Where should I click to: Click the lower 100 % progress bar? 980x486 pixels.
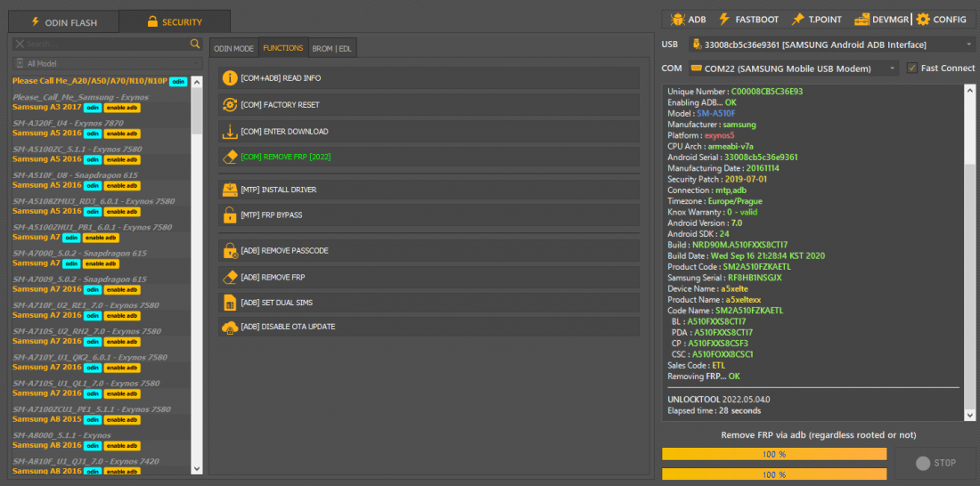pos(773,474)
